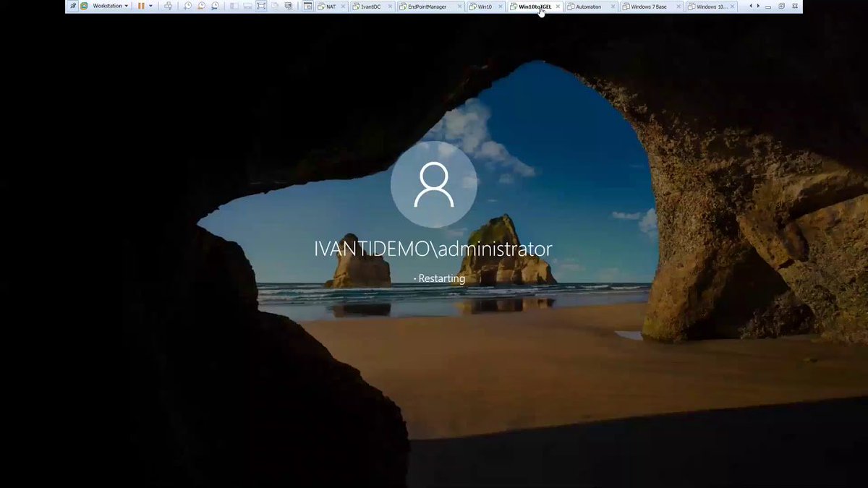Click the VMware Workstation logo icon
The height and width of the screenshot is (488, 868).
click(x=83, y=6)
